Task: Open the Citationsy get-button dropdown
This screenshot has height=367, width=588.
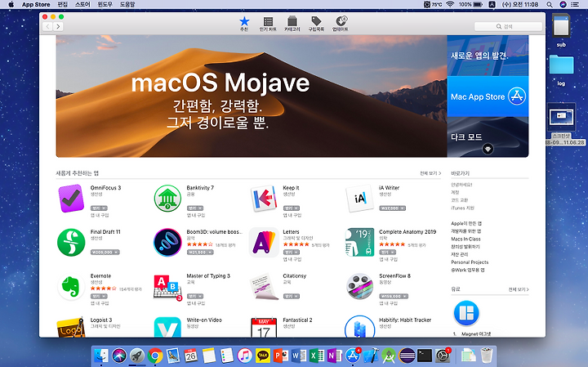Action: 292,296
